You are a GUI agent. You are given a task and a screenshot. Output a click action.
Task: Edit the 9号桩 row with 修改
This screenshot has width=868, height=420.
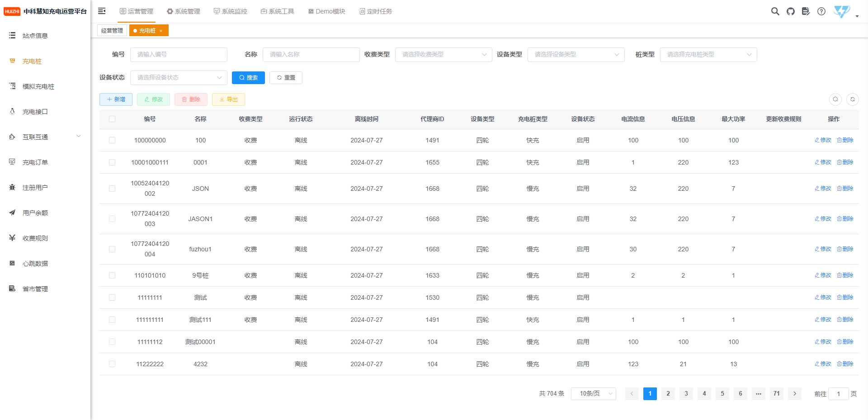point(823,275)
